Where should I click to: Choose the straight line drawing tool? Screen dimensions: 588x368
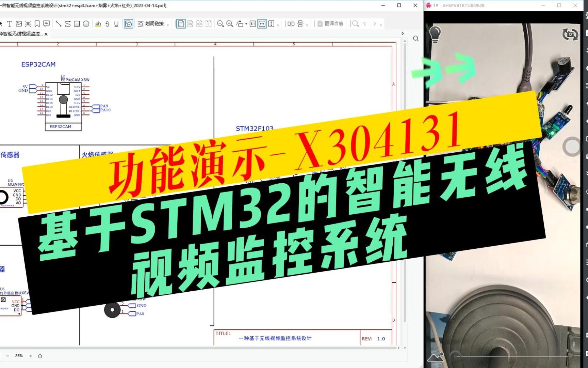coord(59,24)
